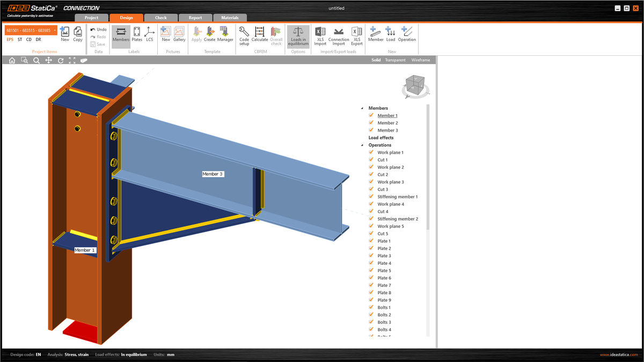Activate the zoom magnifier icon in the viewport toolbar
Image resolution: width=644 pixels, height=362 pixels.
point(36,60)
